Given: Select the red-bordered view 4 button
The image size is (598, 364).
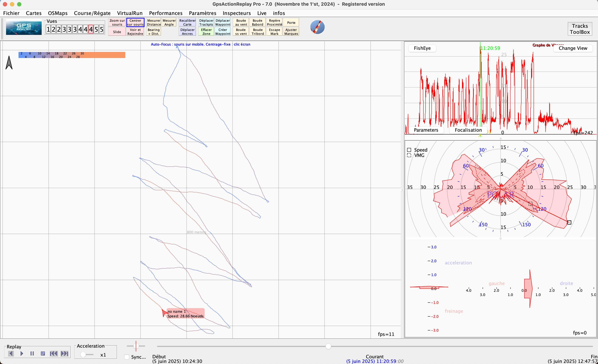Looking at the screenshot, I should (91, 29).
